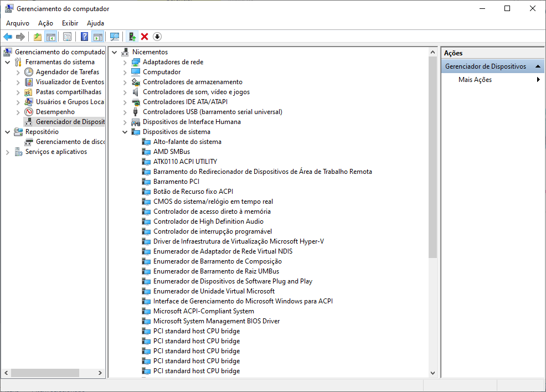
Task: Click the blue Help question mark icon
Action: [84, 37]
